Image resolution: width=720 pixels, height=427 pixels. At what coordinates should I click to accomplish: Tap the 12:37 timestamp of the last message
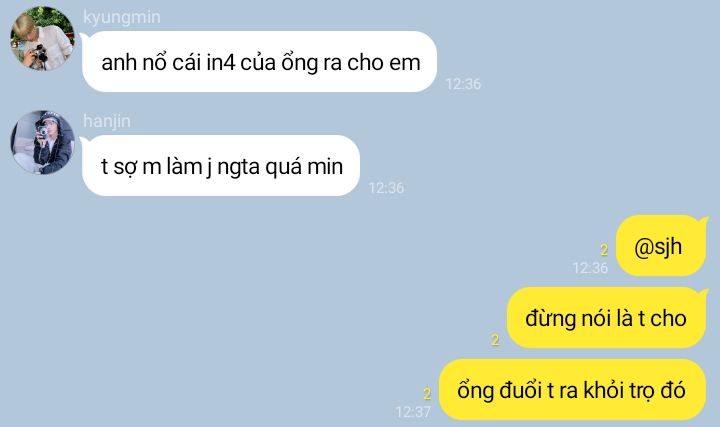pos(413,412)
